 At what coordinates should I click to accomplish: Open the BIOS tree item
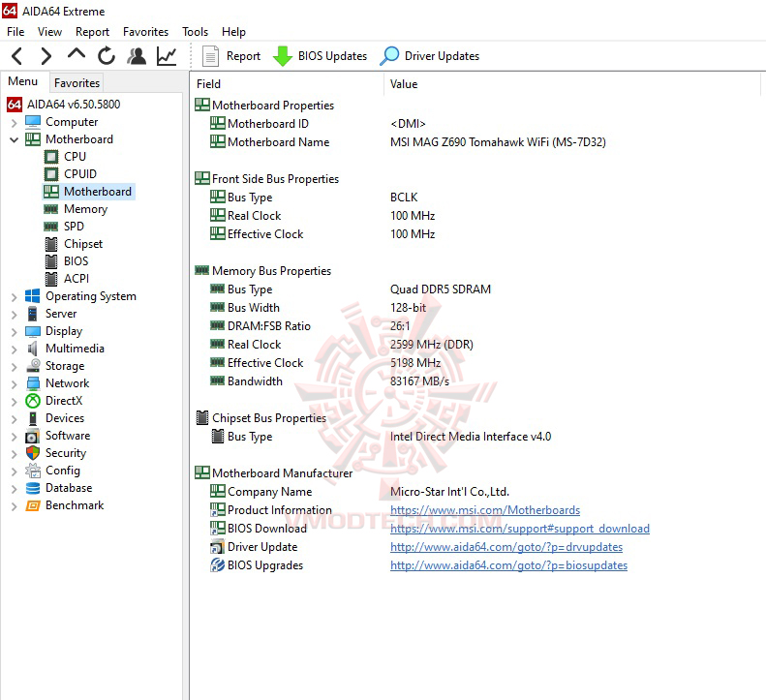(67, 261)
